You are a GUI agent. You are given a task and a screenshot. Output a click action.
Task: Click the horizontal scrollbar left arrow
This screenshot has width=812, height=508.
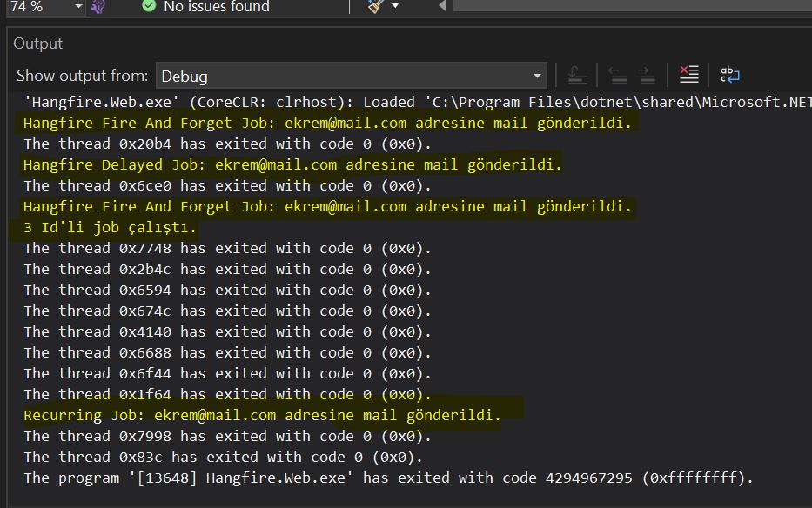(x=442, y=7)
